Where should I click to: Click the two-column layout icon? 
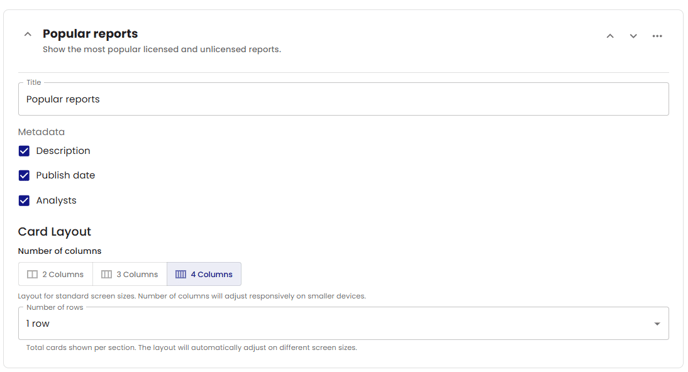point(32,274)
